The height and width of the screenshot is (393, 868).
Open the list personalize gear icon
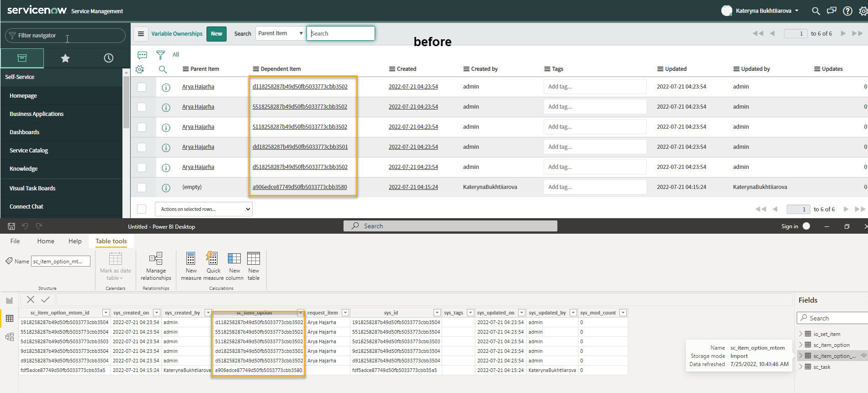pos(140,69)
